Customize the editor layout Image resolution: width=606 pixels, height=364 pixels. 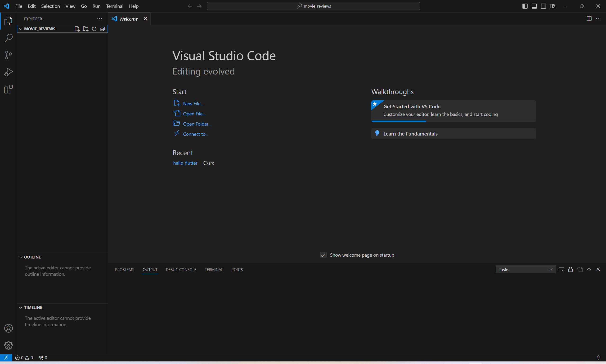[553, 6]
